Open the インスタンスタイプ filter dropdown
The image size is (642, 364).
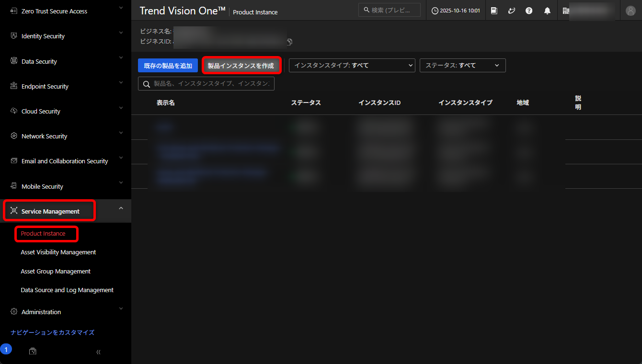coord(352,66)
